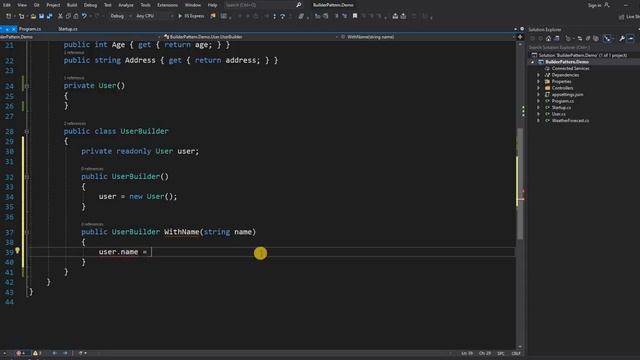Click the bookmark icon in toolbar
Image resolution: width=640 pixels, height=360 pixels.
[355, 16]
